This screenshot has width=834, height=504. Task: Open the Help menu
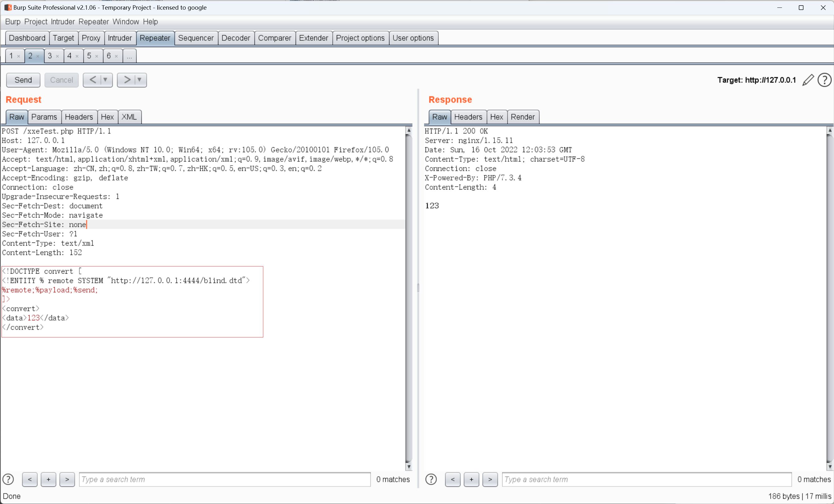150,22
